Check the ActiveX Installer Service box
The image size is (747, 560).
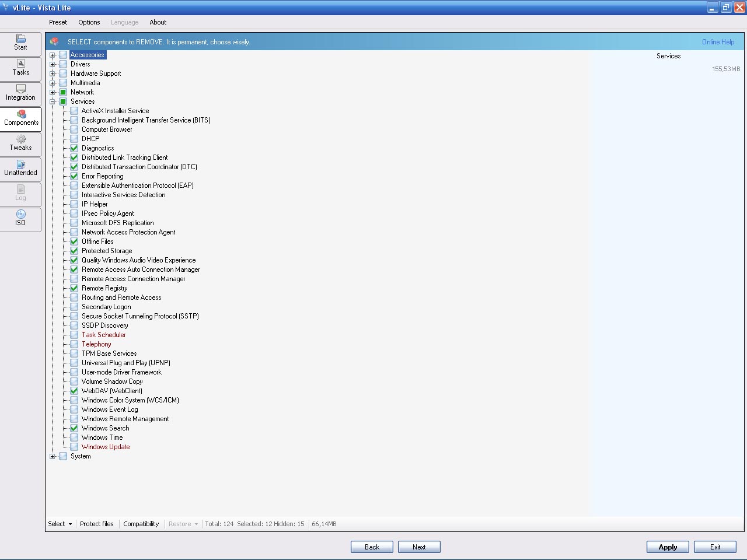coord(74,111)
